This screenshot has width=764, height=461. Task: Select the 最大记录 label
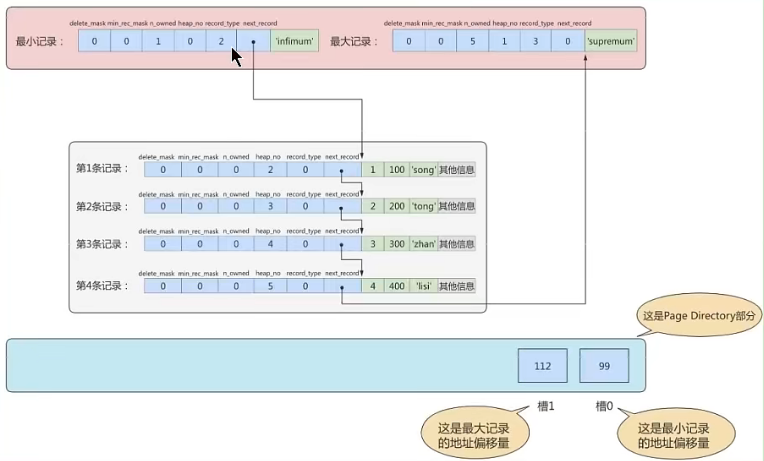[354, 41]
